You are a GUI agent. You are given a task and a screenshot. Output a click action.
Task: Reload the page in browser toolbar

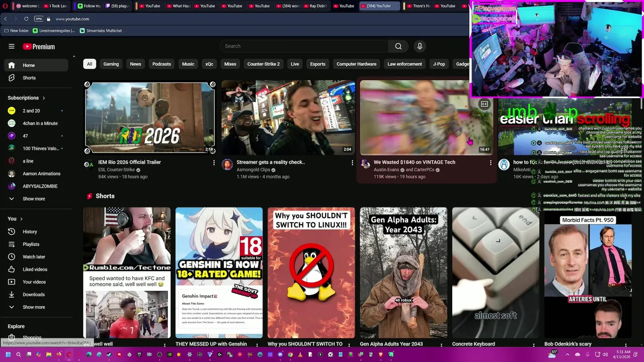click(26, 19)
